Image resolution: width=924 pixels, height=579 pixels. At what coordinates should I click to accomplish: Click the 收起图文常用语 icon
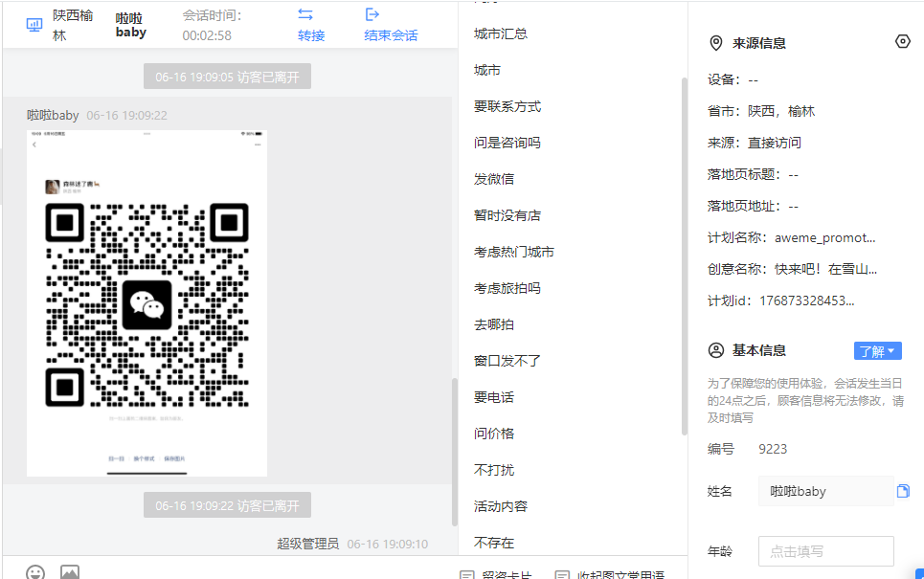[x=562, y=575]
